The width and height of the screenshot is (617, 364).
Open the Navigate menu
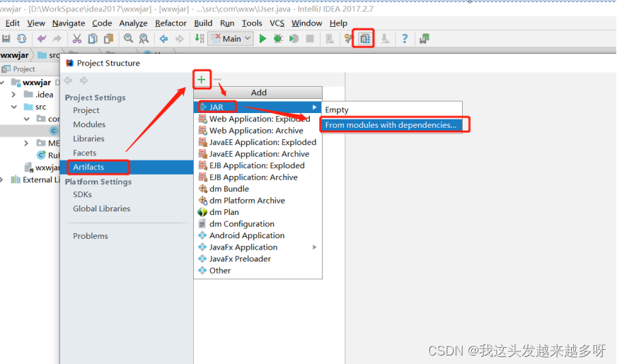69,23
